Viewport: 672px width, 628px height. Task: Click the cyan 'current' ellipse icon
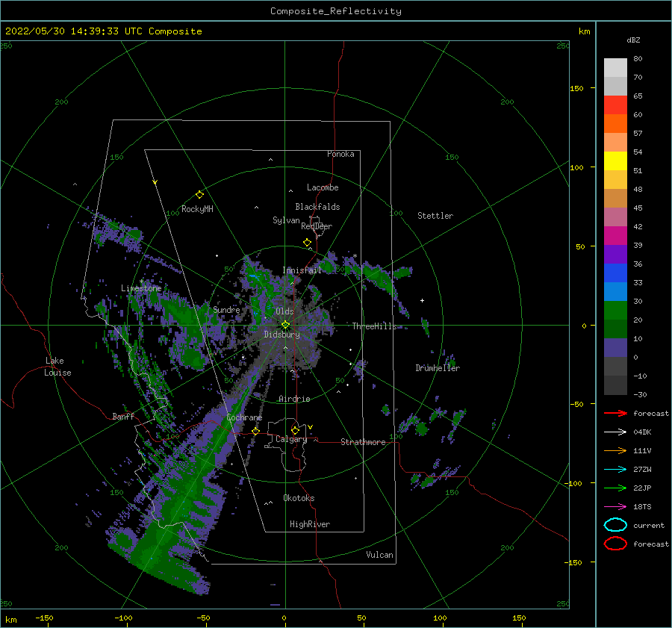[615, 525]
